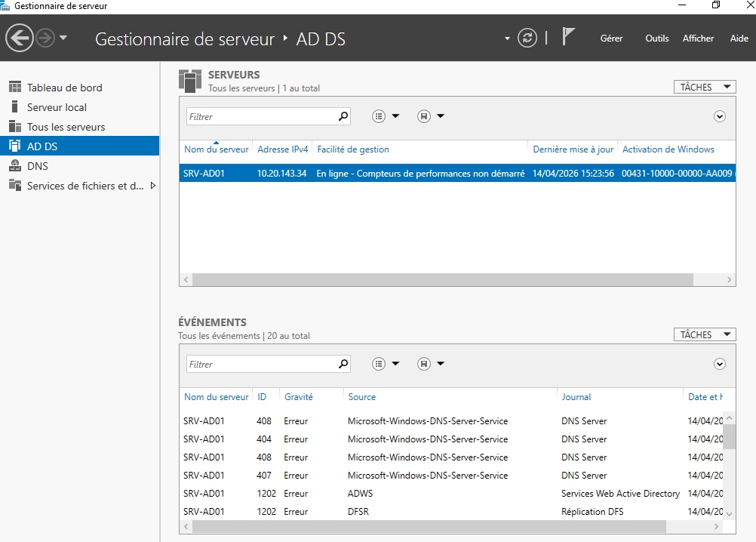
Task: Open the TÂCHES dropdown for Événements
Action: [705, 334]
